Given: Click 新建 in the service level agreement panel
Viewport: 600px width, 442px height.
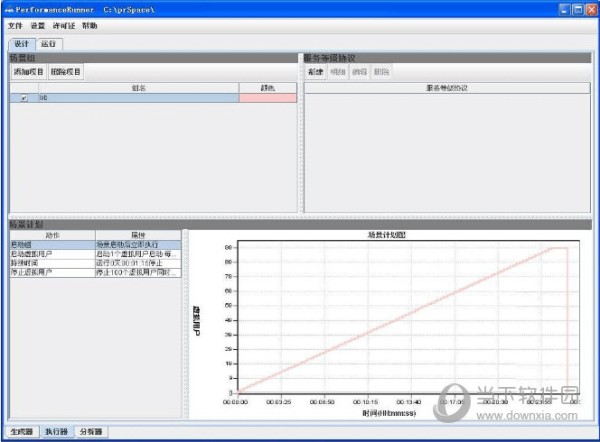Looking at the screenshot, I should tap(316, 72).
